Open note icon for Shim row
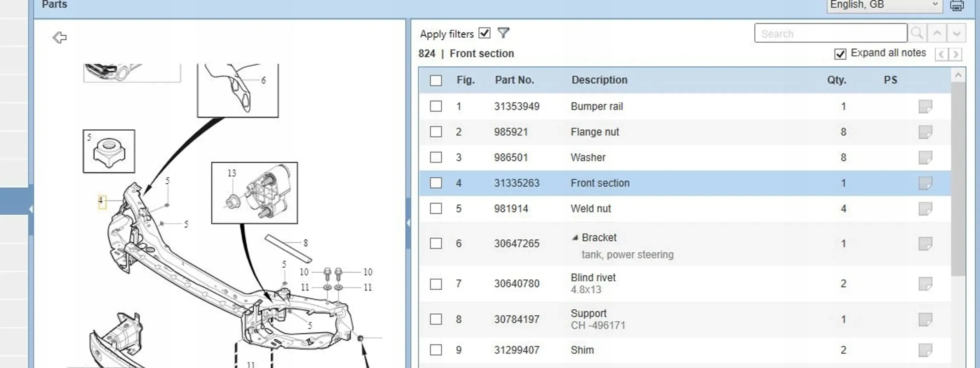Screen dimensions: 980x368 point(925,350)
